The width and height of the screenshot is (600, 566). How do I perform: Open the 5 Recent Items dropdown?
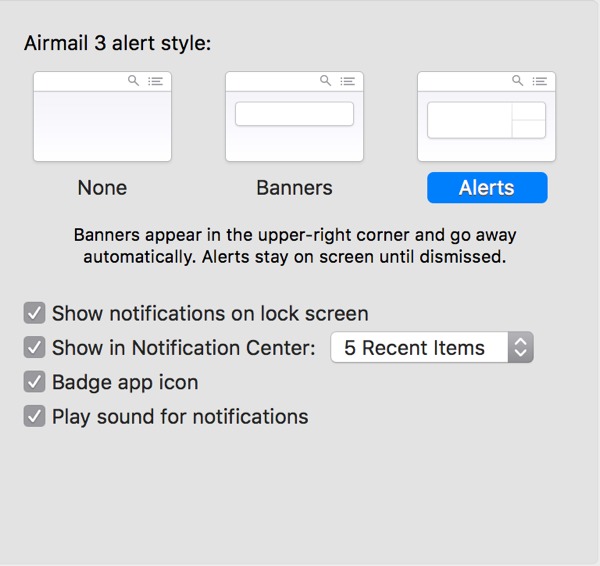pos(432,347)
